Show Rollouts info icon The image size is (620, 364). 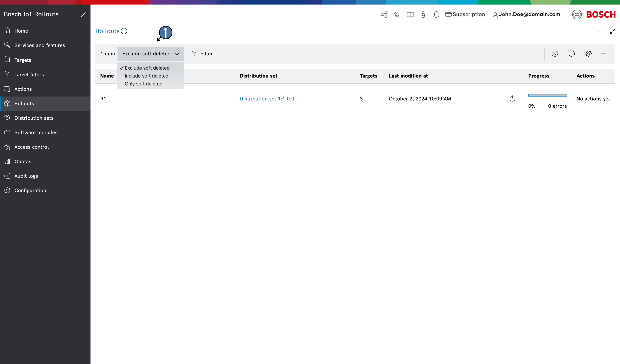point(124,31)
